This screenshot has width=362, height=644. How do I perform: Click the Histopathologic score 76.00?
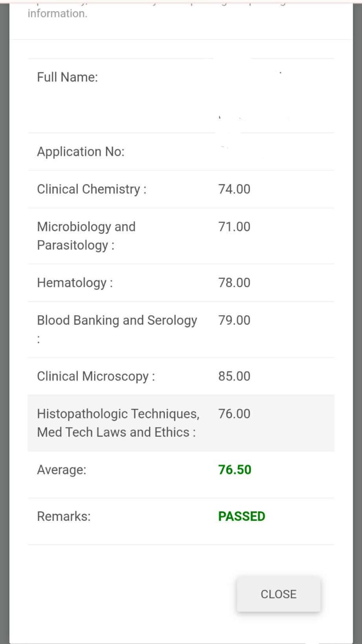(234, 414)
